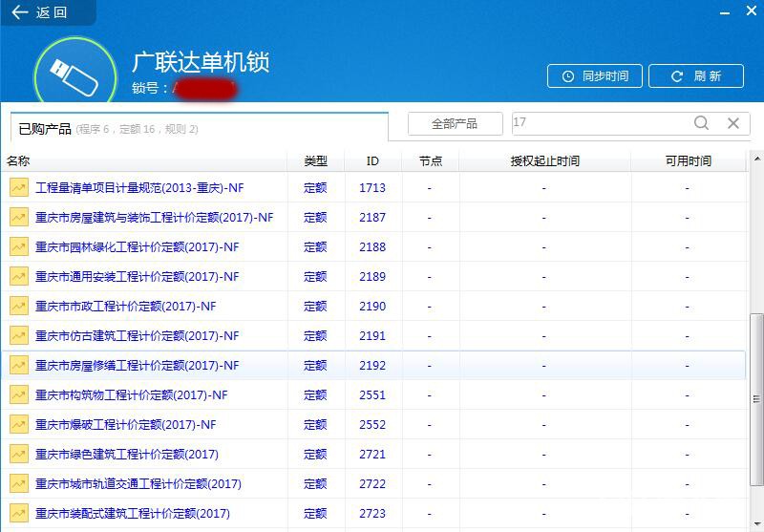Sort by the 名称 column header

coord(144,160)
